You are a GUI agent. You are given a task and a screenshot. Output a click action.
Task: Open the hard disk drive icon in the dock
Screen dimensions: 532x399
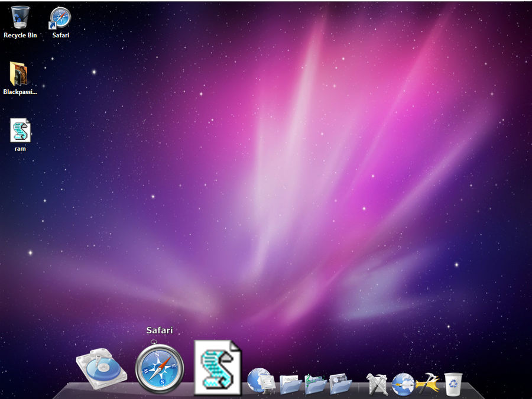tap(101, 368)
